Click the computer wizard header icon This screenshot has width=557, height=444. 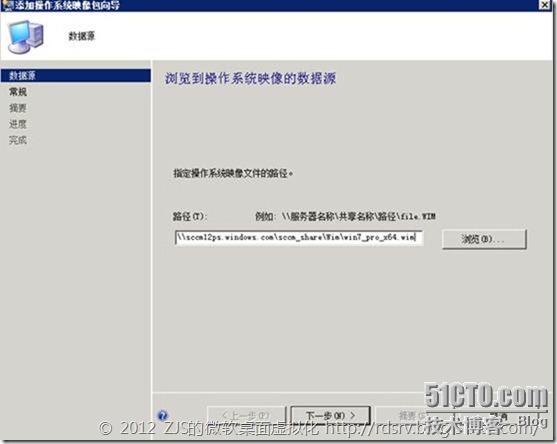tap(26, 37)
